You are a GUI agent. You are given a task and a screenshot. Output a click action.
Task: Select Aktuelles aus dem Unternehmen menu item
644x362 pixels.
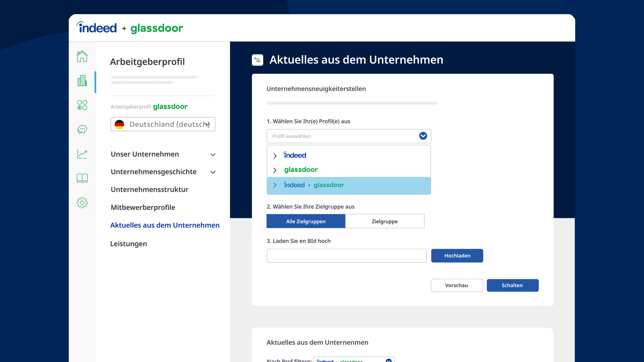point(165,225)
